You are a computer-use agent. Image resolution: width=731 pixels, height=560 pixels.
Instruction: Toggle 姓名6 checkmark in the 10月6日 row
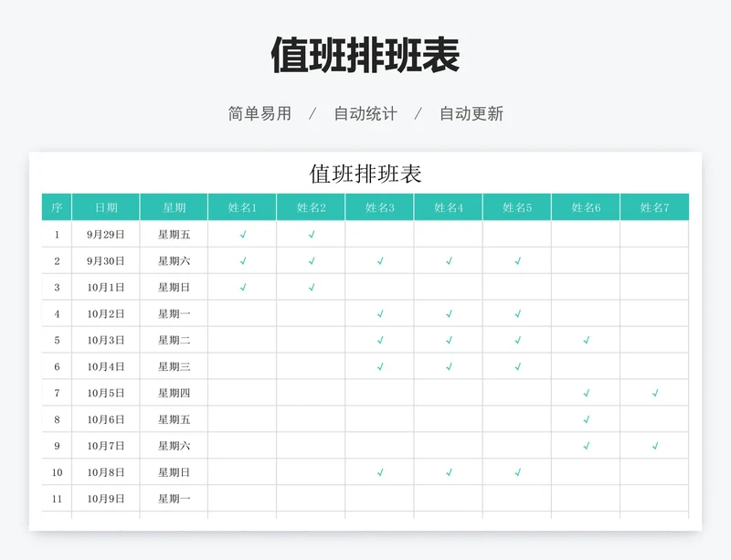(587, 419)
